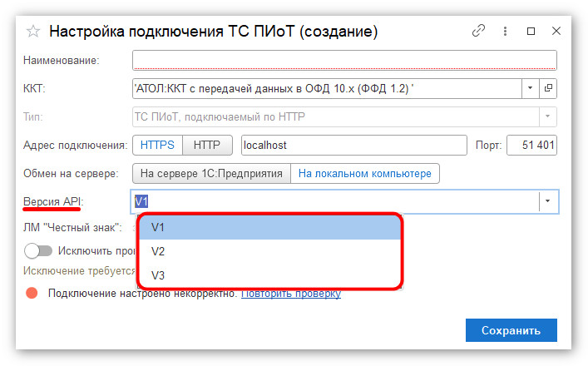Viewport: 588px width, 366px height.
Task: Choose На сервере 1С:Предприятия exchange option
Action: (211, 174)
